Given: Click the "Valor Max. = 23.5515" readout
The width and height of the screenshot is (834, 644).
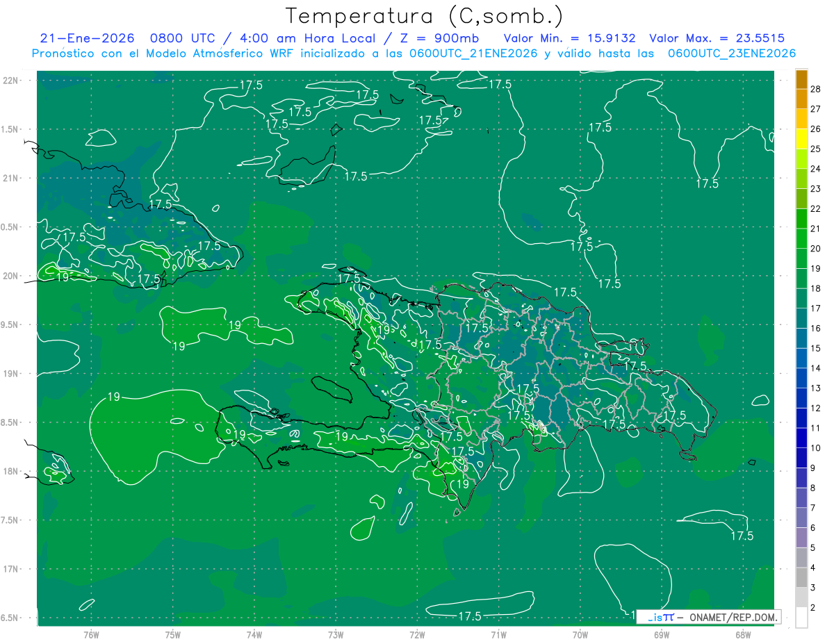Looking at the screenshot, I should (x=716, y=38).
